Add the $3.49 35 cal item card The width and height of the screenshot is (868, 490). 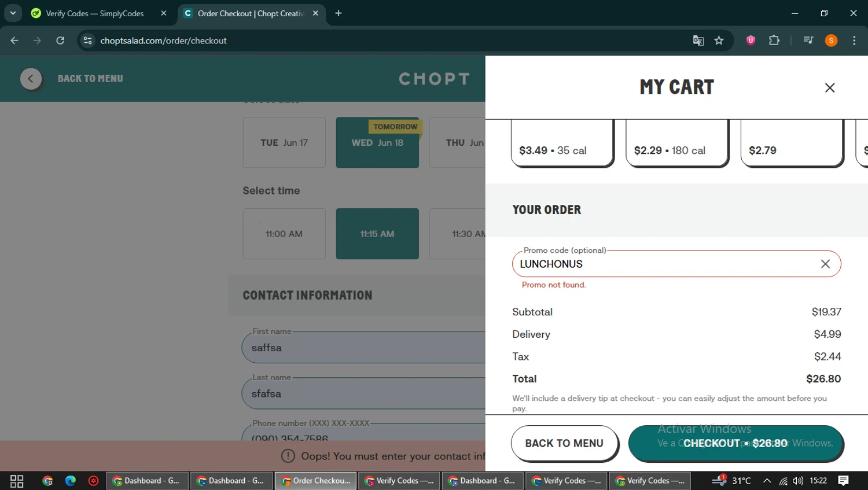click(562, 143)
